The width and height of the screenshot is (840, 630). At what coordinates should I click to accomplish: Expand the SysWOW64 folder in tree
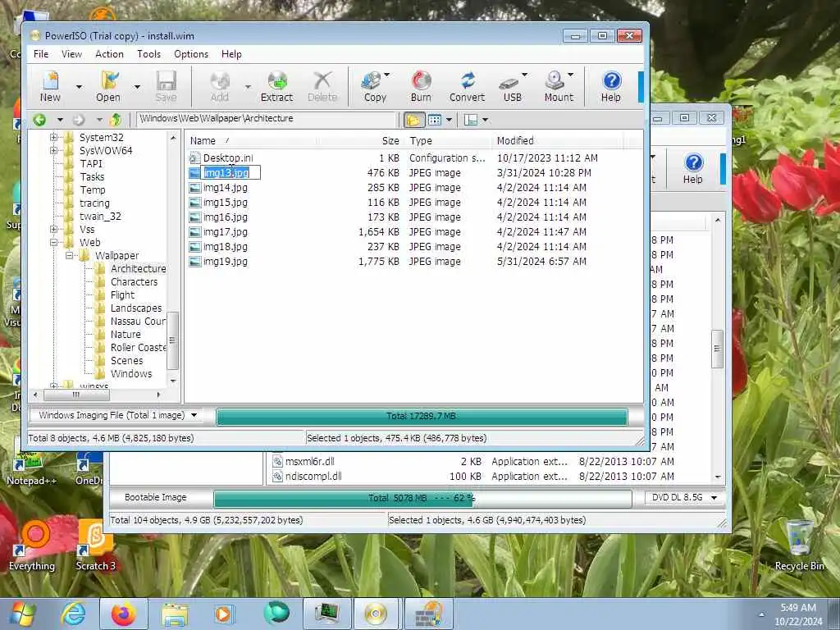53,151
